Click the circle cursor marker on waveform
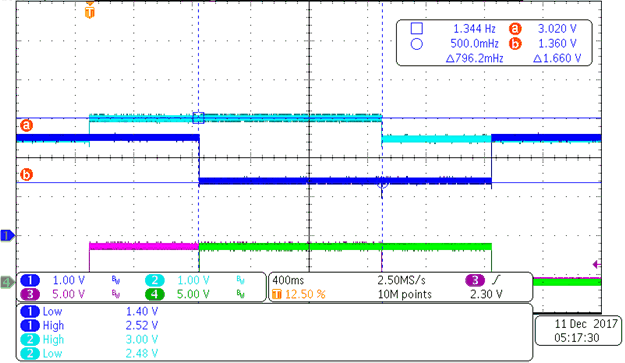 pyautogui.click(x=382, y=184)
